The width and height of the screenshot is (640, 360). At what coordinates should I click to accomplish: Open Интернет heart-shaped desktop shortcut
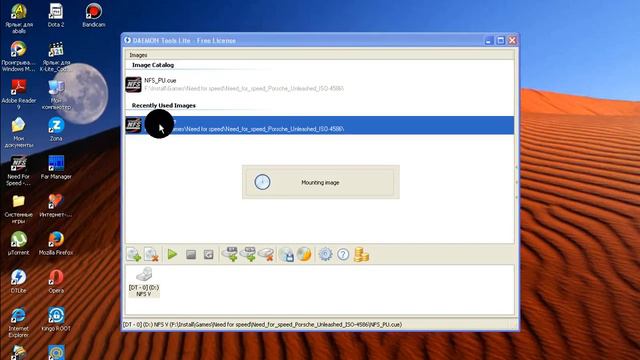(56, 205)
